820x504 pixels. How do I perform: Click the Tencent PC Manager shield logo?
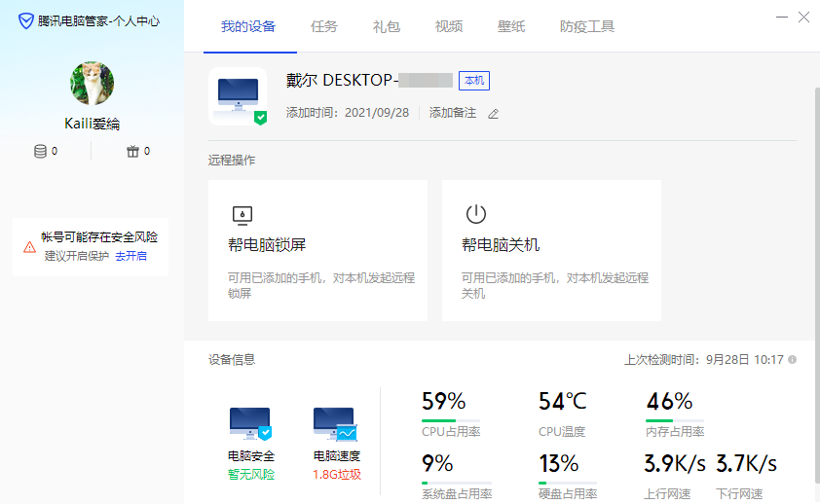tap(25, 20)
